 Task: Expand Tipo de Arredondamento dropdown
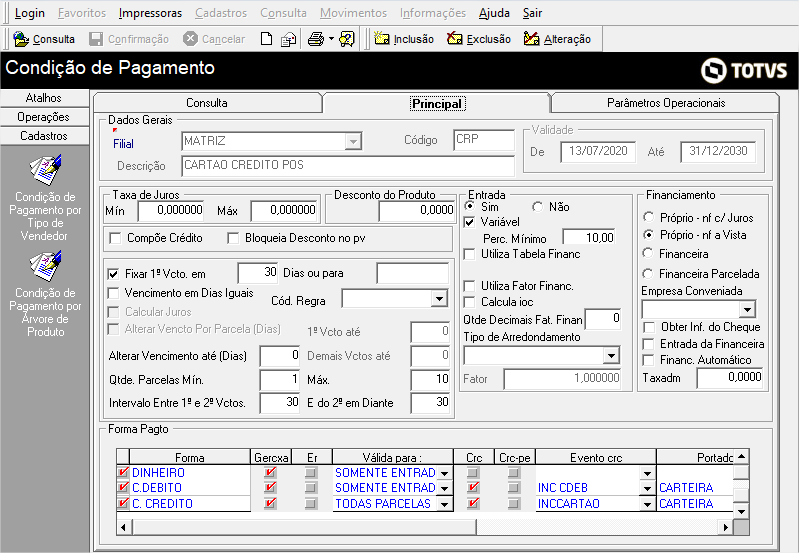click(611, 355)
